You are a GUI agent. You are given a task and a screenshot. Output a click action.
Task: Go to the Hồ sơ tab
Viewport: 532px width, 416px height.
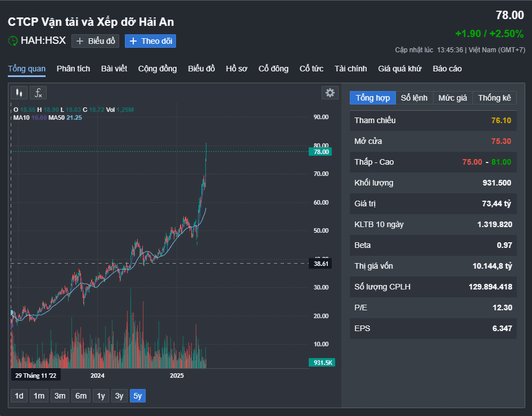[237, 69]
